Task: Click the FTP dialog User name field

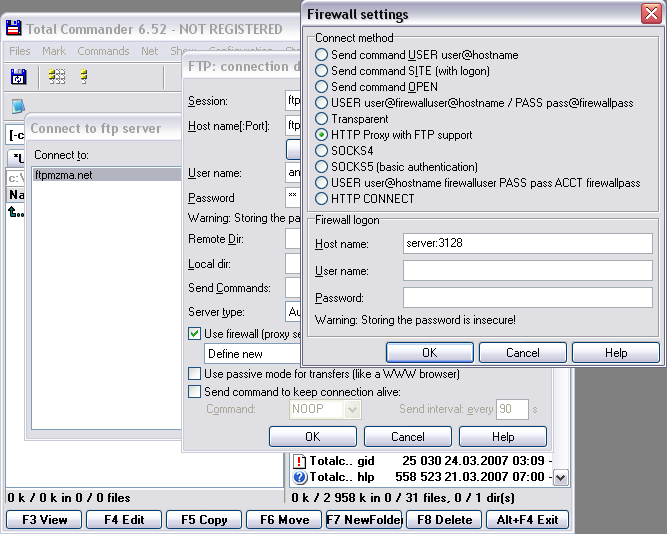Action: [293, 173]
